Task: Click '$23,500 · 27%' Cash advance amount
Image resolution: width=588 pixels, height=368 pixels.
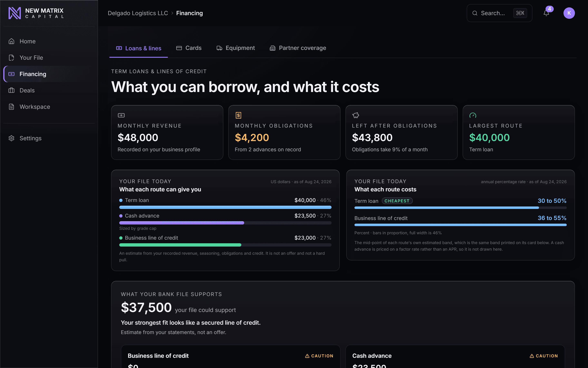Action: coord(313,216)
